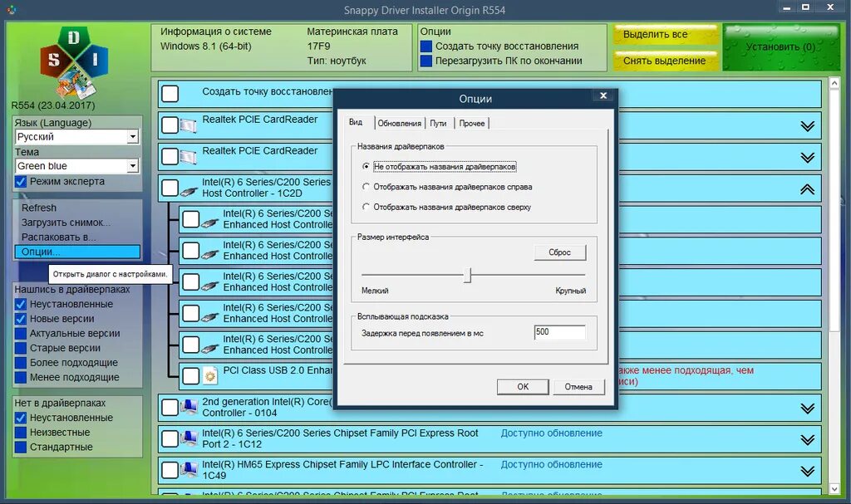Viewport: 851px width, 504px height.
Task: Click 'Опции...' menu item
Action: click(x=77, y=252)
